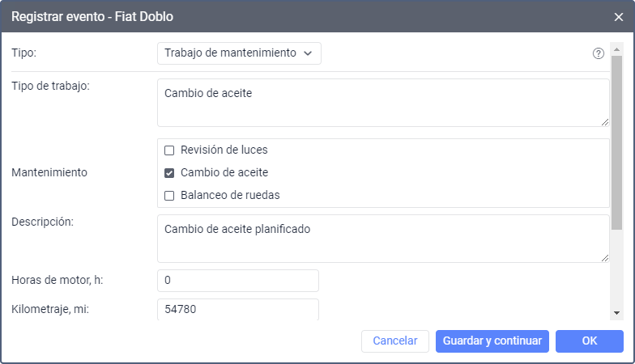Viewport: 635px width, 364px height.
Task: Click the Tipo de trabajo text area
Action: pyautogui.click(x=382, y=102)
